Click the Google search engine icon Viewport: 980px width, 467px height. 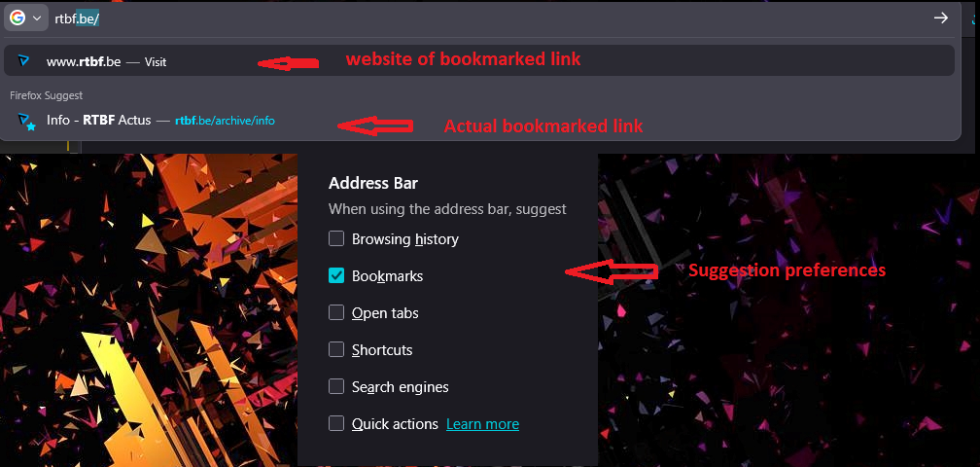coord(17,18)
